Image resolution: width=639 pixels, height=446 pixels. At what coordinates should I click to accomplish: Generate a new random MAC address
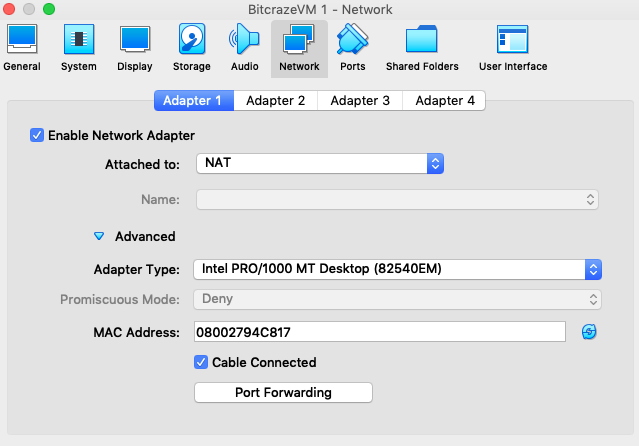click(589, 332)
